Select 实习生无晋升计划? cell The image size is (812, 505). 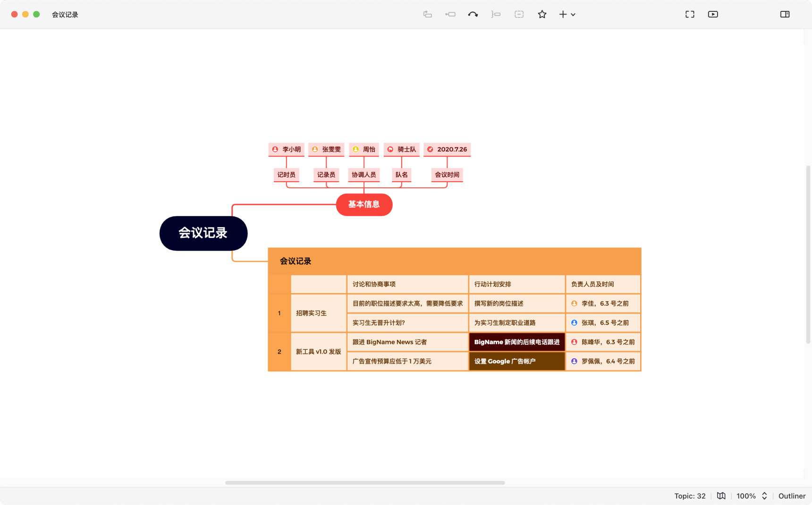pos(407,323)
